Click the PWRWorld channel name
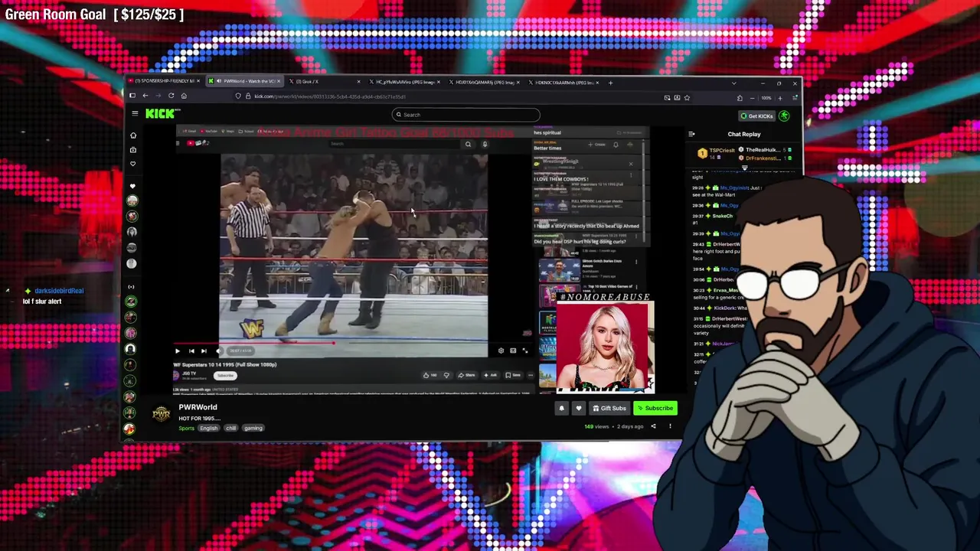The width and height of the screenshot is (980, 551). point(198,407)
